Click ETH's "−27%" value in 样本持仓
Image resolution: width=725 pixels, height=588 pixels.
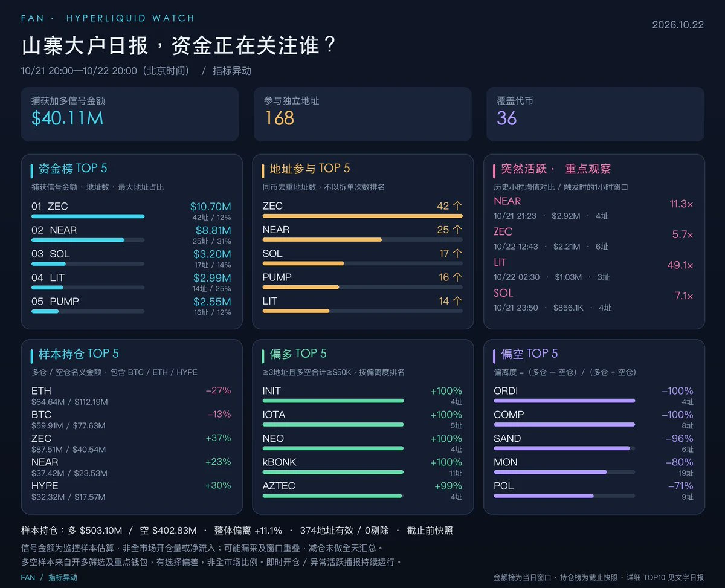pos(219,390)
